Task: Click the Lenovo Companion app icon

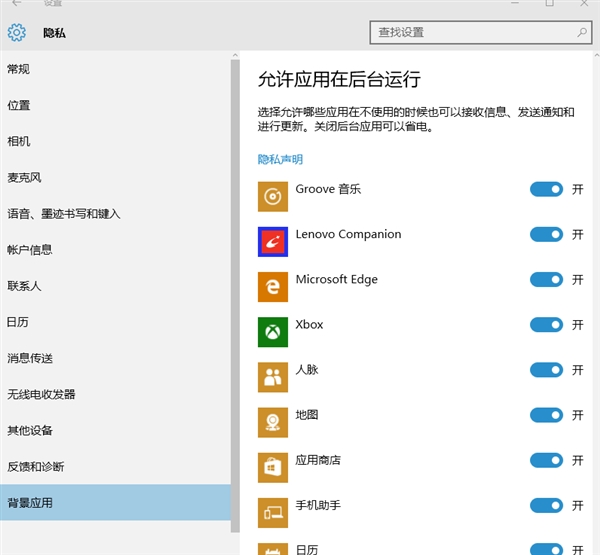Action: 272,241
